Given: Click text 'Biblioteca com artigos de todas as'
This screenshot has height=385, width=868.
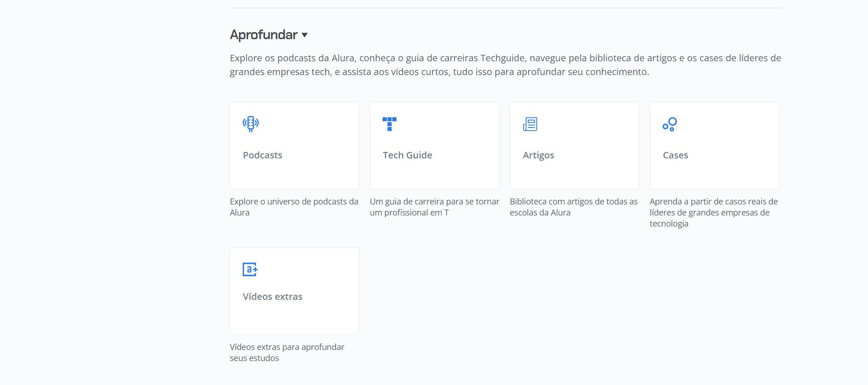Looking at the screenshot, I should coord(574,202).
